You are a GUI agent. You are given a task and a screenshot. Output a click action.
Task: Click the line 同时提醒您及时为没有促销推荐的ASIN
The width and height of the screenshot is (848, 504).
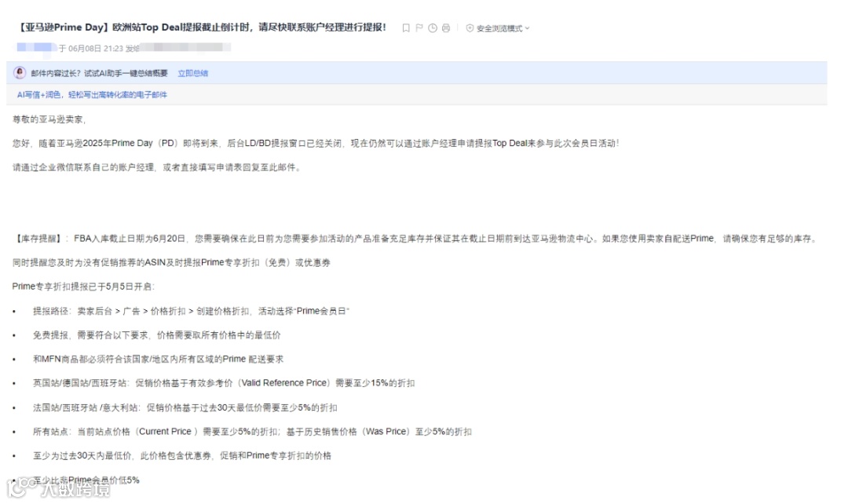coord(171,263)
